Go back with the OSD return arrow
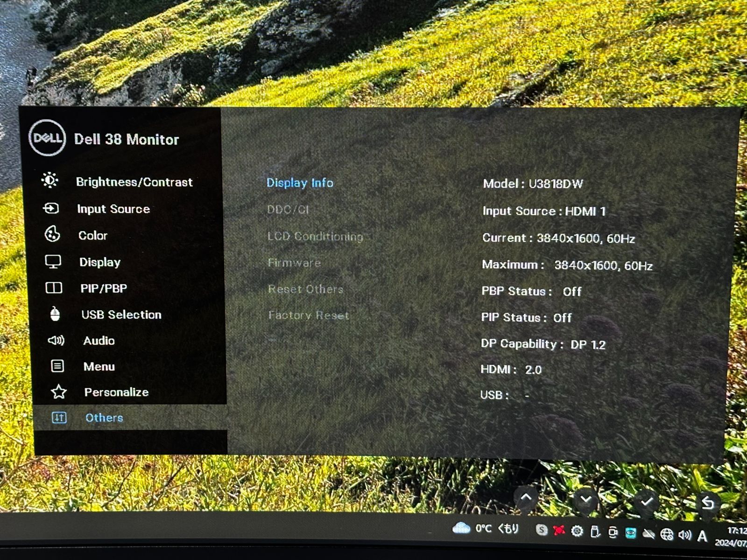 (x=707, y=503)
